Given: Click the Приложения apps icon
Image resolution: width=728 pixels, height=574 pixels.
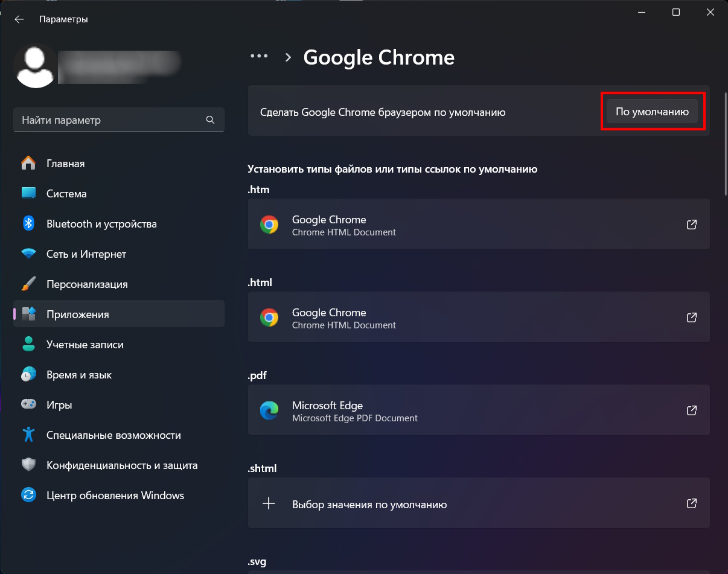Looking at the screenshot, I should (x=28, y=314).
